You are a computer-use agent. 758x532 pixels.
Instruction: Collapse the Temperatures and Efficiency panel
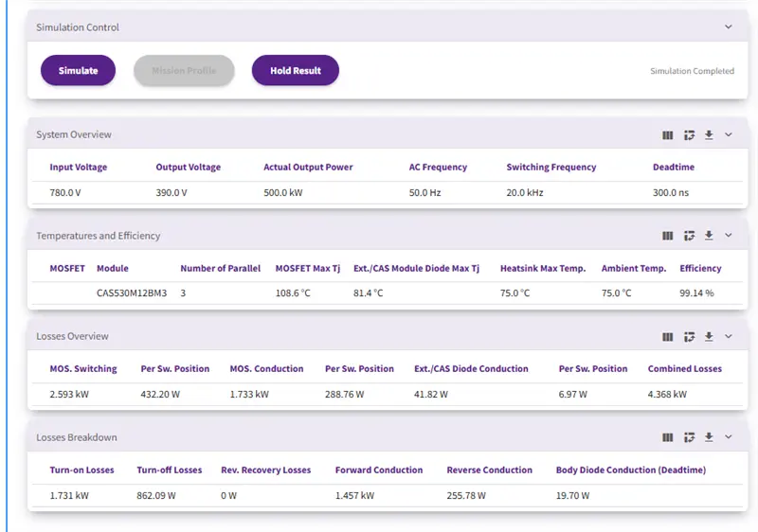click(728, 236)
